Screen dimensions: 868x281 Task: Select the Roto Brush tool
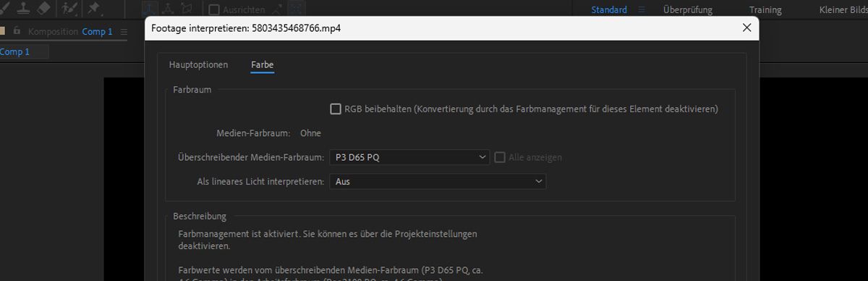[70, 8]
